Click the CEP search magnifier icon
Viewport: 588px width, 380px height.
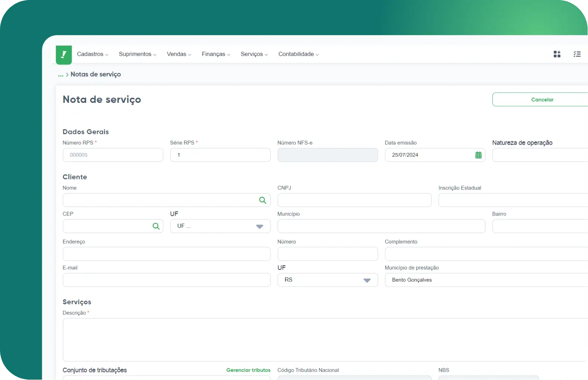tap(156, 226)
